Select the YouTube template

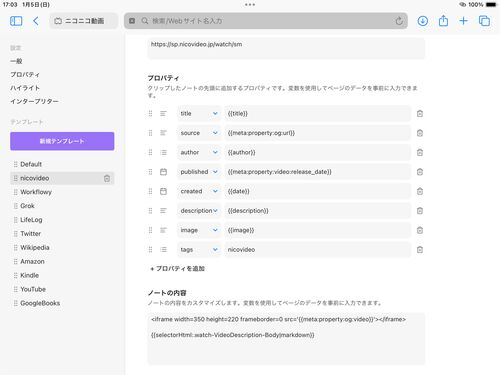click(x=62, y=289)
